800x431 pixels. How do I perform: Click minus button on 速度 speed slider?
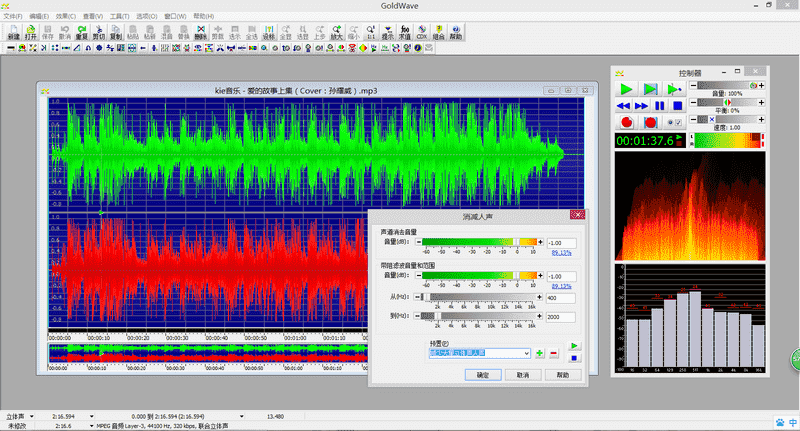click(693, 119)
